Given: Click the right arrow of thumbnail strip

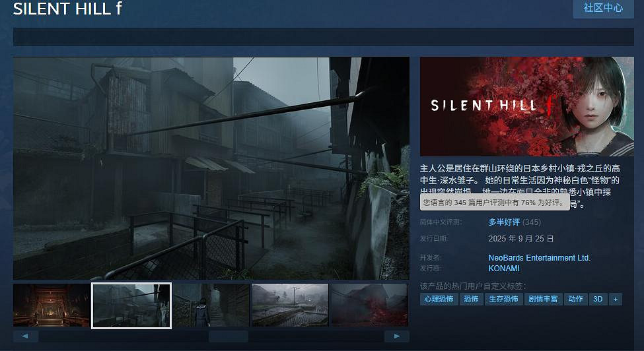Looking at the screenshot, I should [x=397, y=336].
